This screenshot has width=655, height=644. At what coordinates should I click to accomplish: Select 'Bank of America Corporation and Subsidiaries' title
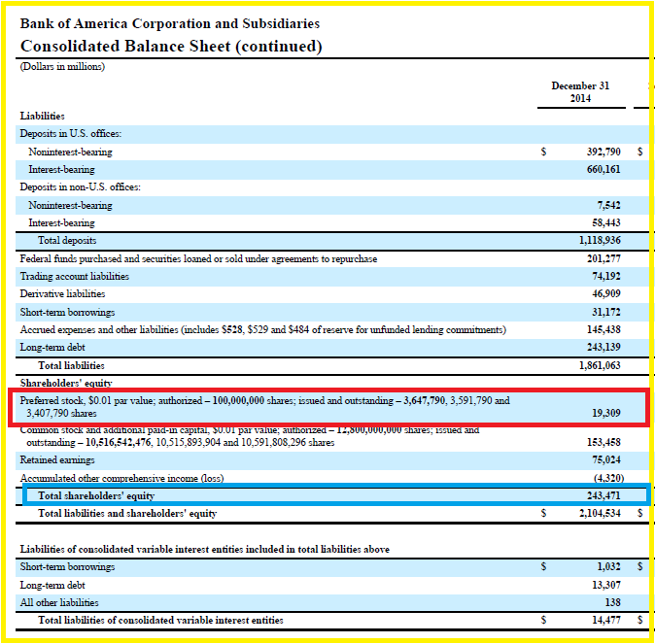tap(170, 23)
